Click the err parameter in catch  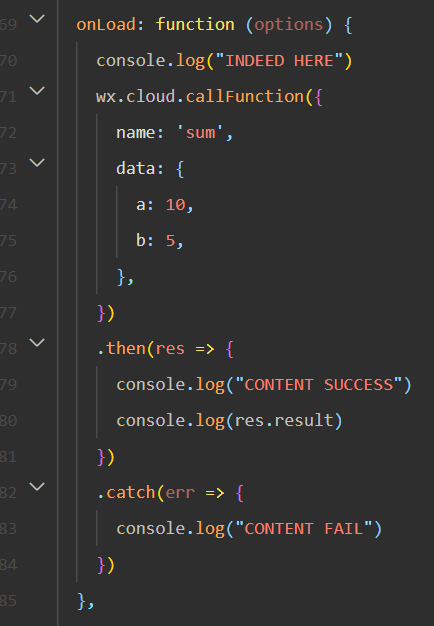pos(180,493)
